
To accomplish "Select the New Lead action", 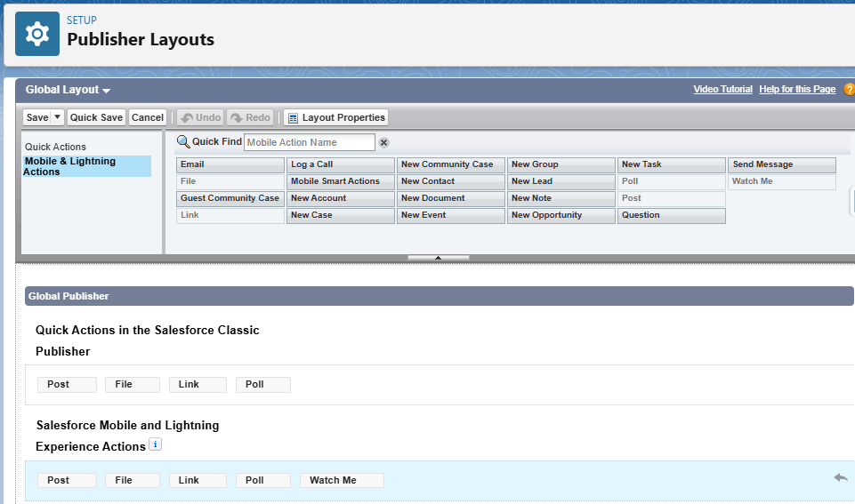I will click(561, 181).
